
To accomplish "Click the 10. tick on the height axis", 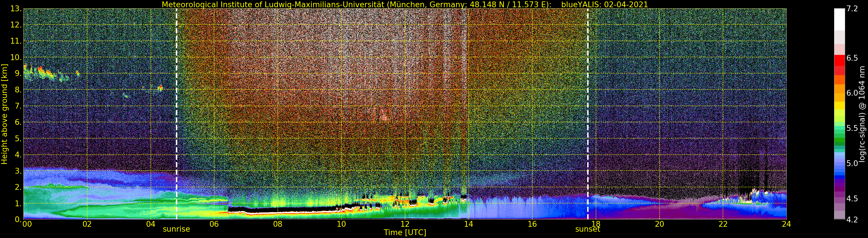I will (16, 57).
